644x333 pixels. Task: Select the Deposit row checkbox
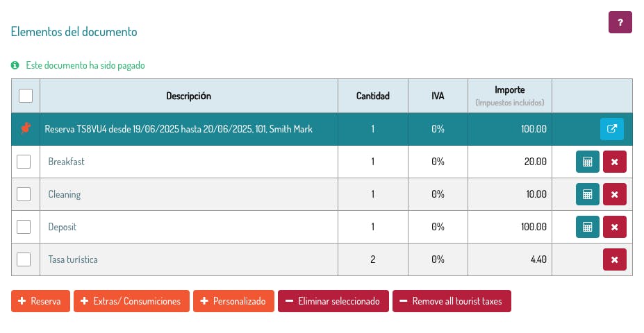24,227
